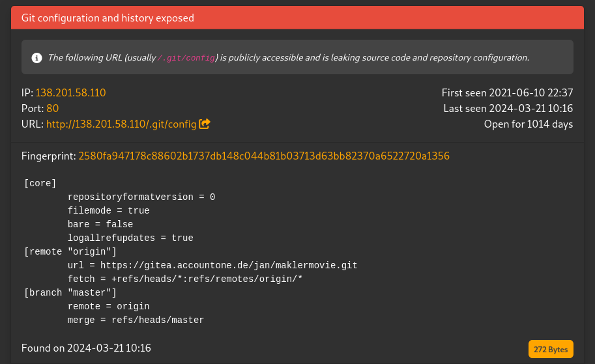Click the red 'Git configuration and history exposed' header
595x364 pixels.
pos(108,18)
